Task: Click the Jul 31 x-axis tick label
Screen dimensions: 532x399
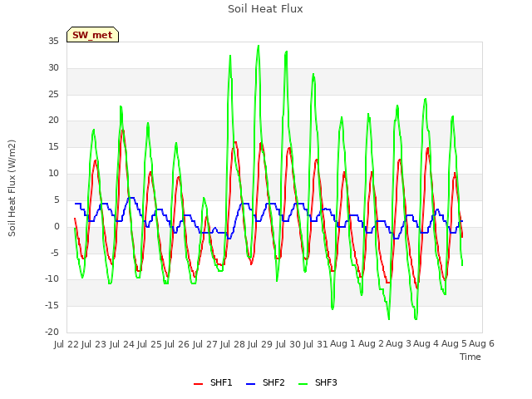Action: pos(316,344)
